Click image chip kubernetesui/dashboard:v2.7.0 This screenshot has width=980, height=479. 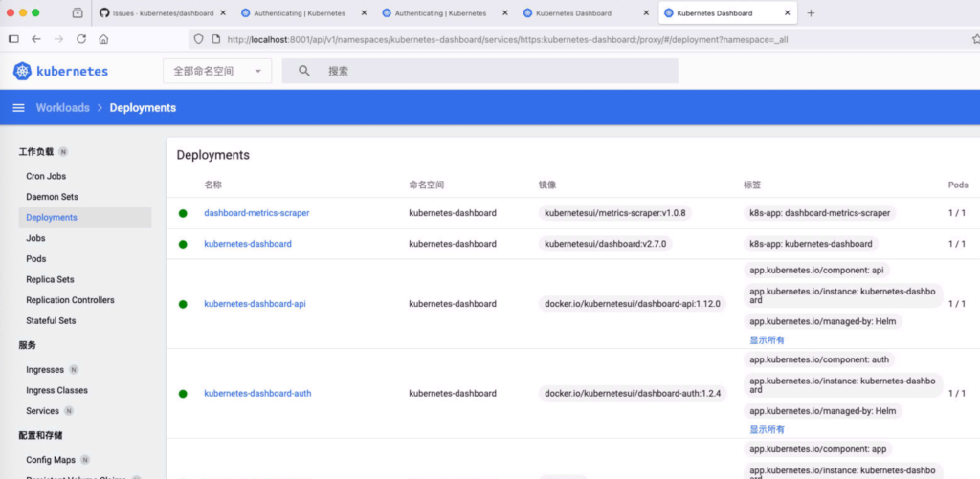606,244
